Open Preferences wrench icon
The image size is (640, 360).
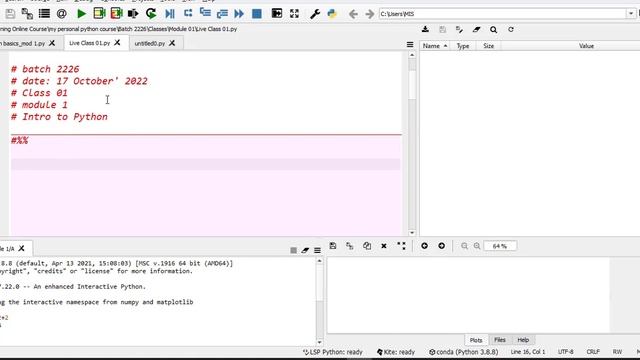pyautogui.click(x=315, y=14)
